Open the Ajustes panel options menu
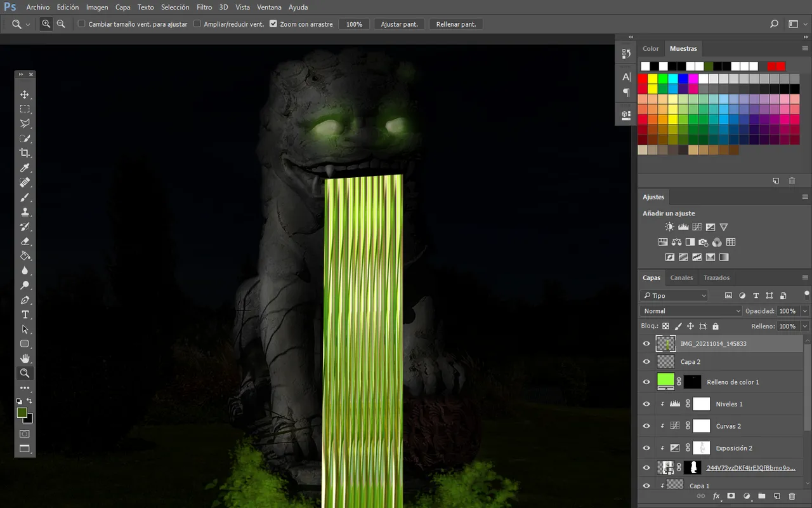Screen dimensions: 812x508 point(805,197)
